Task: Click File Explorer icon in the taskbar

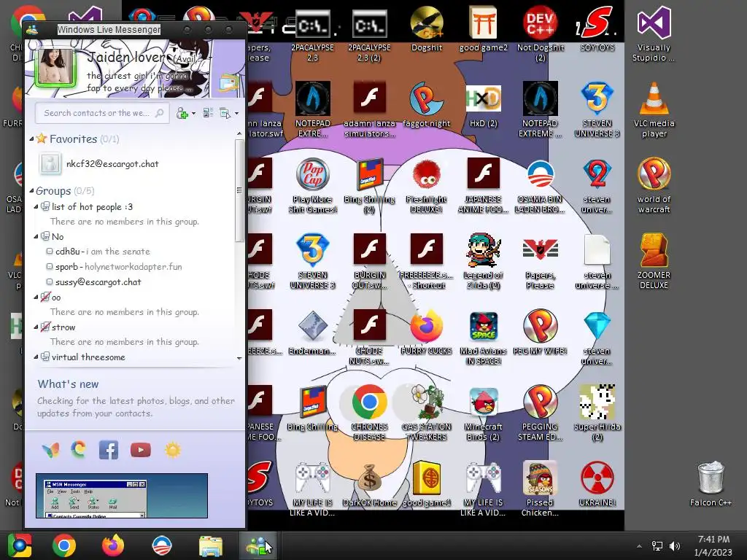Action: tap(211, 545)
